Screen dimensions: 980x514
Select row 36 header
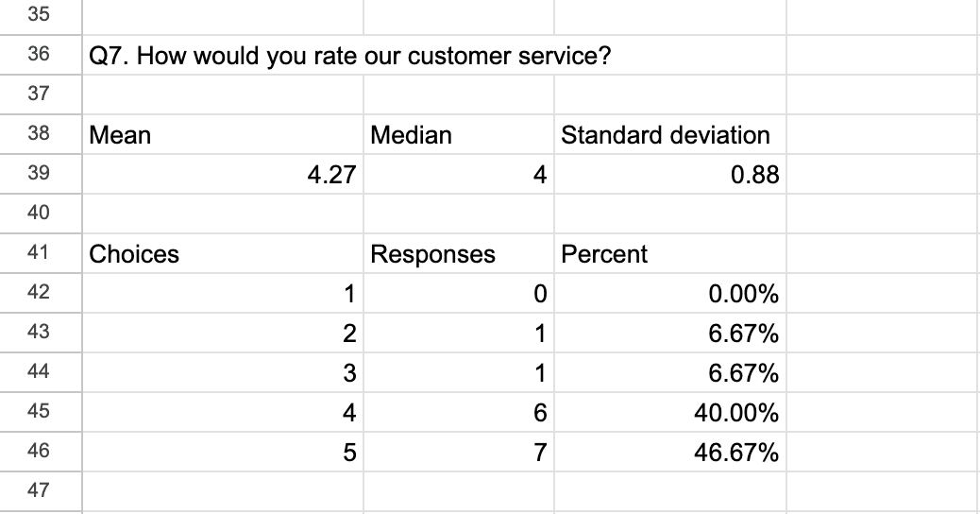click(39, 55)
